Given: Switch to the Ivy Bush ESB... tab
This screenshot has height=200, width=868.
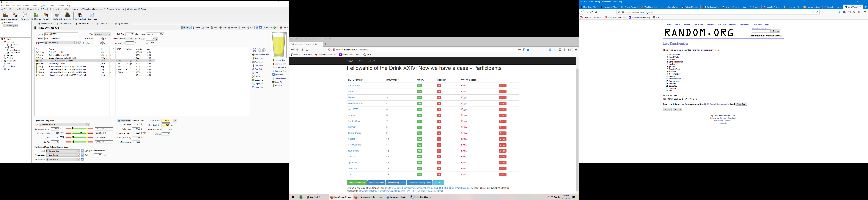Looking at the screenshot, I should click(123, 23).
